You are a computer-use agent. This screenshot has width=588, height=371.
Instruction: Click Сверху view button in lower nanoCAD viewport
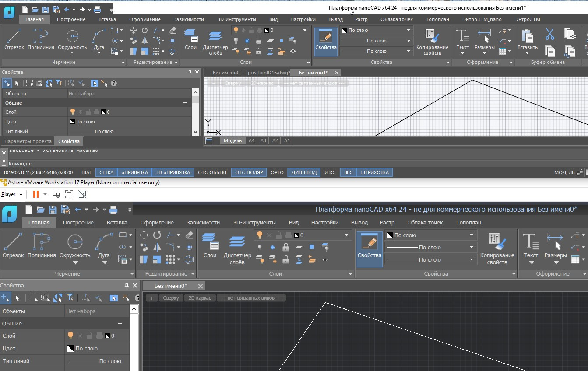click(x=171, y=298)
